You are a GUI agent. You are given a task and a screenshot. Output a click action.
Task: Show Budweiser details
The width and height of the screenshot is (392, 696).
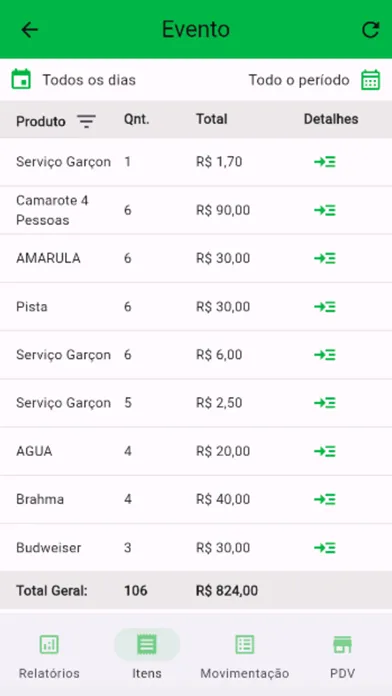(x=325, y=548)
